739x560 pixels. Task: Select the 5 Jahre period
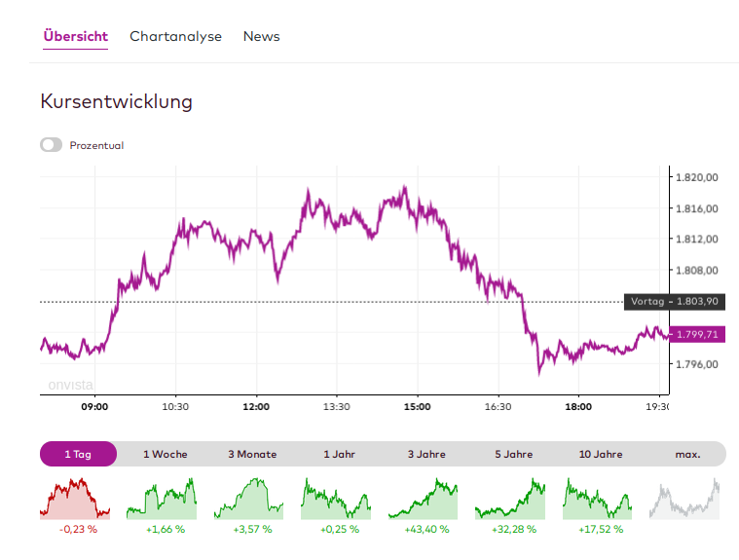tap(513, 454)
